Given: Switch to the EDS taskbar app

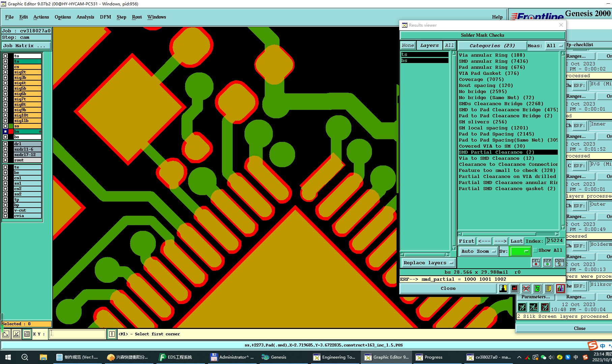Looking at the screenshot, I should click(x=179, y=357).
